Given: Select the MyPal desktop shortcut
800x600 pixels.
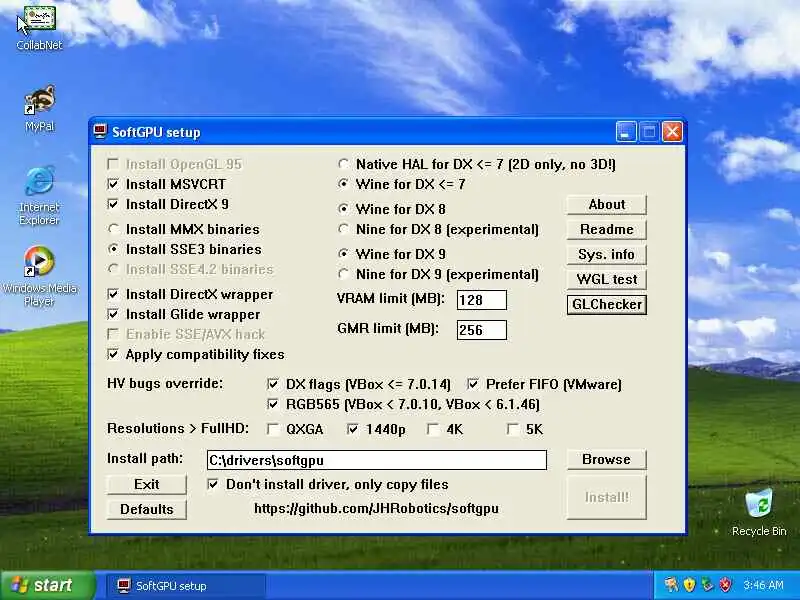Looking at the screenshot, I should (x=39, y=108).
